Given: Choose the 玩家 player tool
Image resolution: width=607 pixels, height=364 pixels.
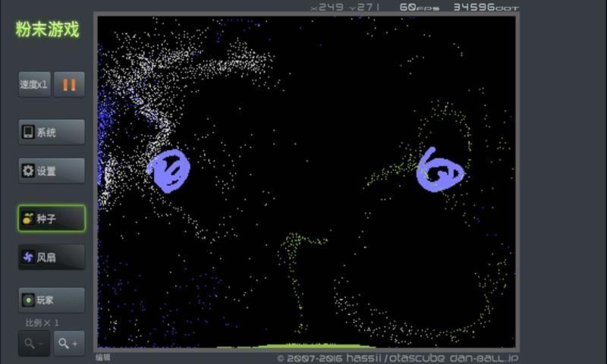Looking at the screenshot, I should (x=52, y=300).
